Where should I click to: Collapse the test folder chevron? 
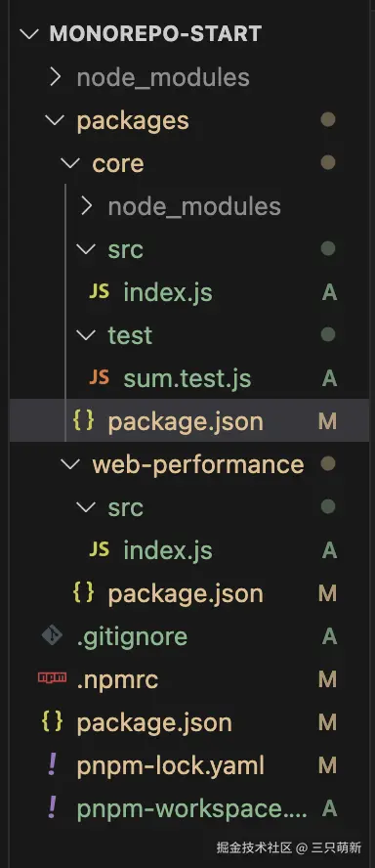(x=86, y=335)
